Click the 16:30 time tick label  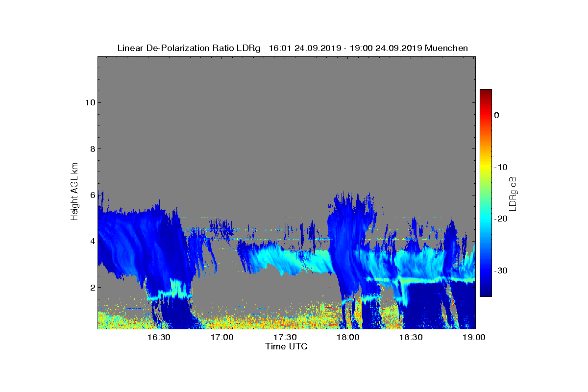click(x=159, y=337)
